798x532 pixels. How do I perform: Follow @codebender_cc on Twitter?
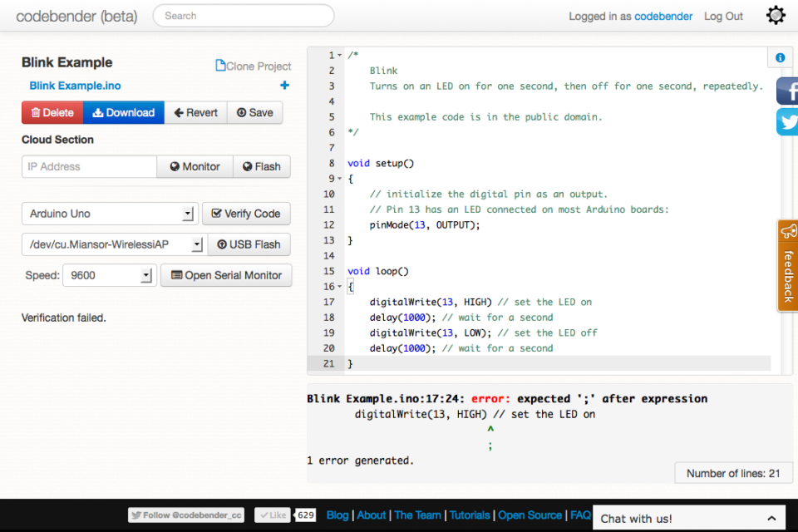coord(186,515)
